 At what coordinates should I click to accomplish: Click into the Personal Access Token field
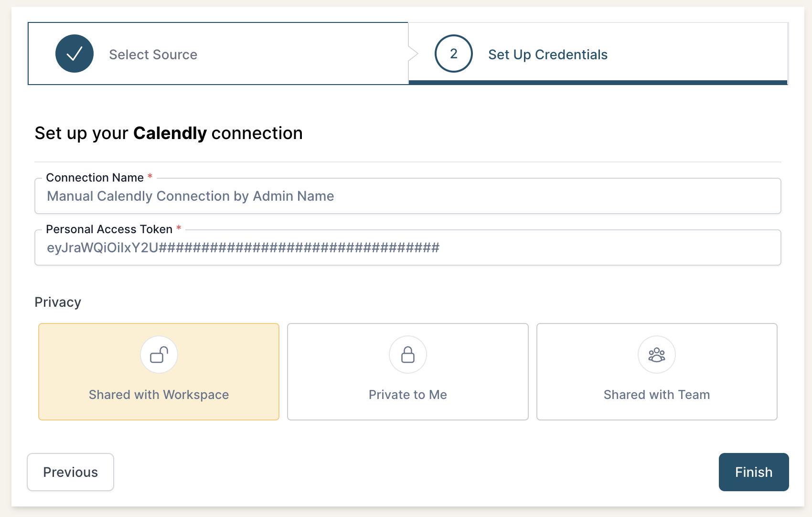click(x=407, y=248)
